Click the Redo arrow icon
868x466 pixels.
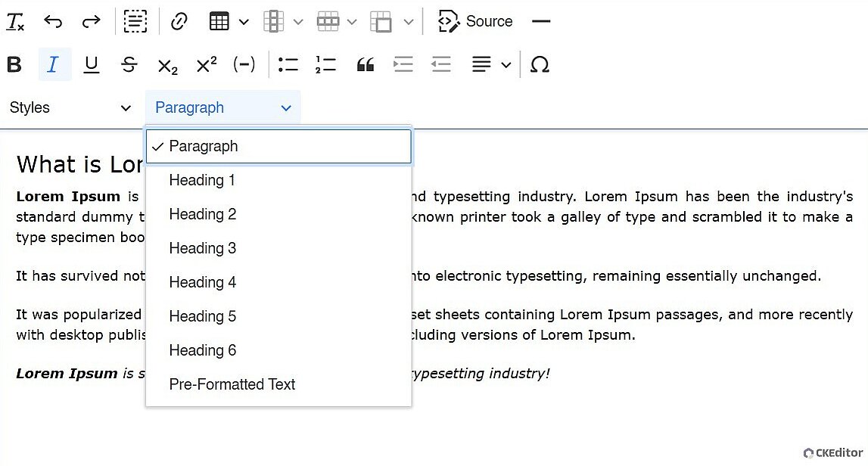point(91,22)
